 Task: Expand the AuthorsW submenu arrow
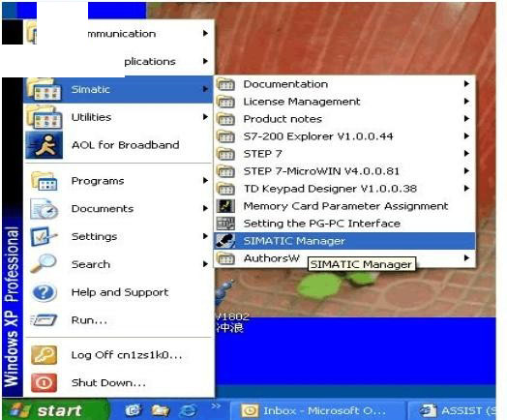coord(466,258)
